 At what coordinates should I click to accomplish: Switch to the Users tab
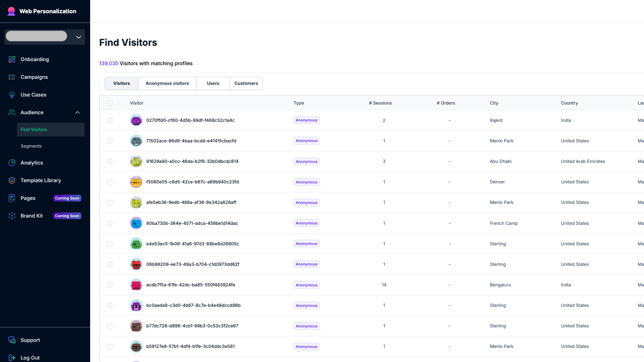point(213,83)
